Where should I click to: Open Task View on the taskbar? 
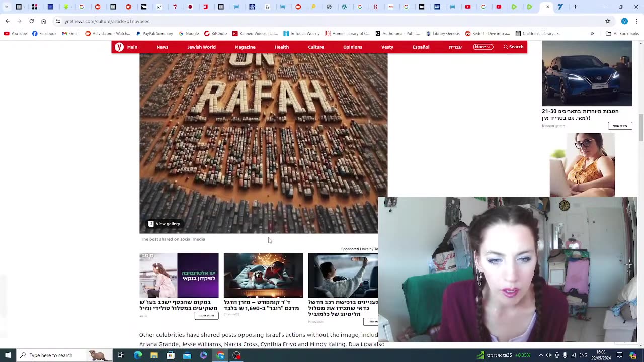pos(121,355)
